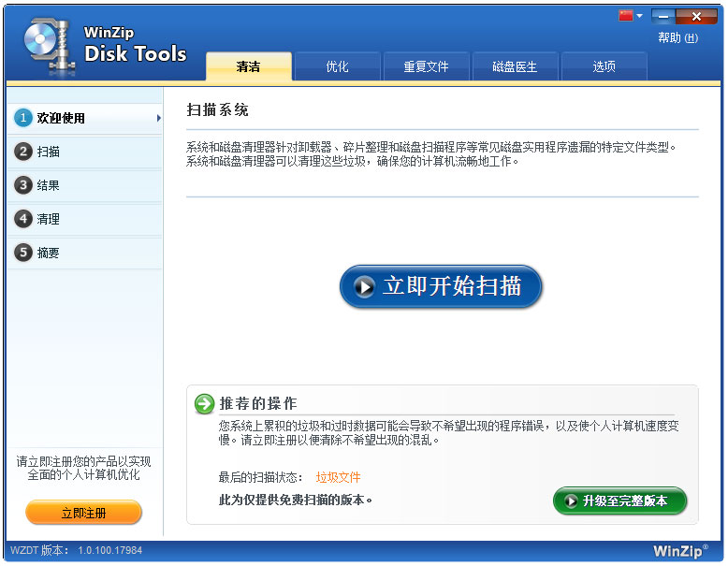Click the green arrow 推荐的操作 icon
Image resolution: width=728 pixels, height=566 pixels.
(204, 403)
